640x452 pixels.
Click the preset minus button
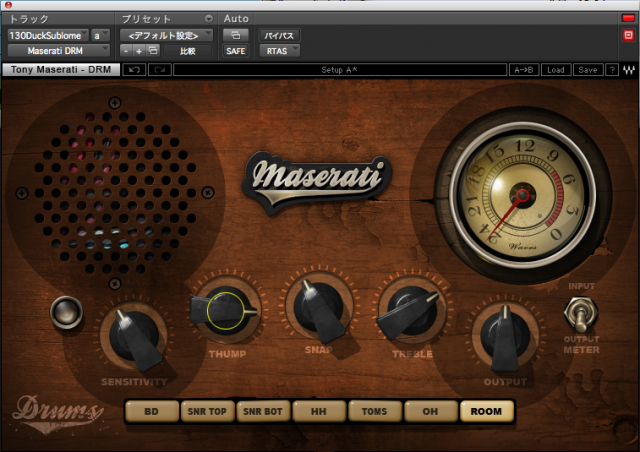126,51
